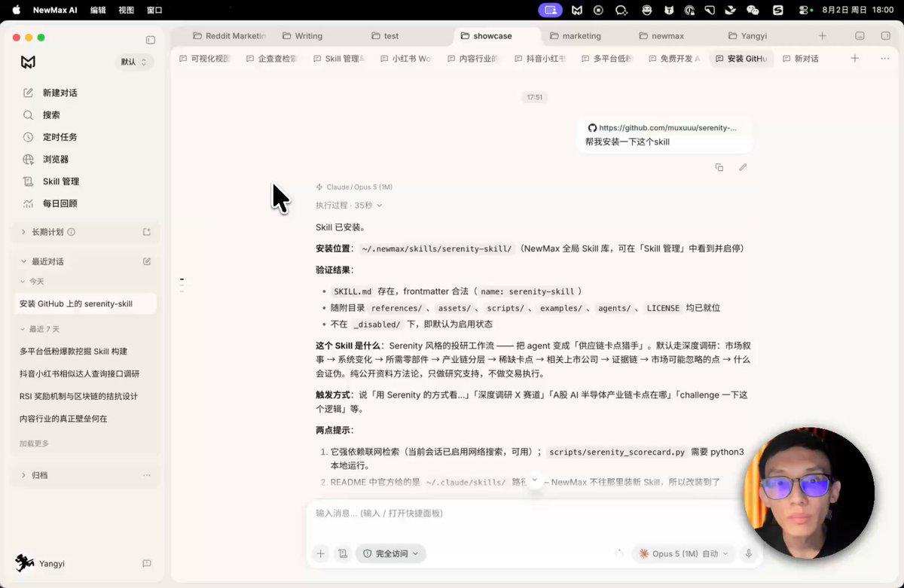Screen dimensions: 904x588
Task: Open the 小红书 conversation tab
Action: click(x=405, y=58)
